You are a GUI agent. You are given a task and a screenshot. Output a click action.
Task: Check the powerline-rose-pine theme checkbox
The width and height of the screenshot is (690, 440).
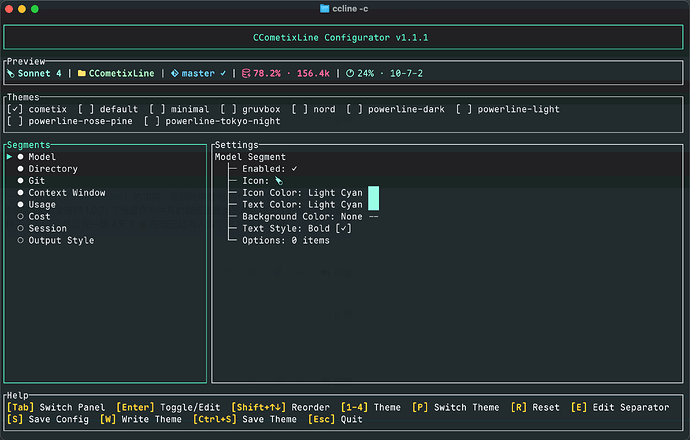coord(15,121)
